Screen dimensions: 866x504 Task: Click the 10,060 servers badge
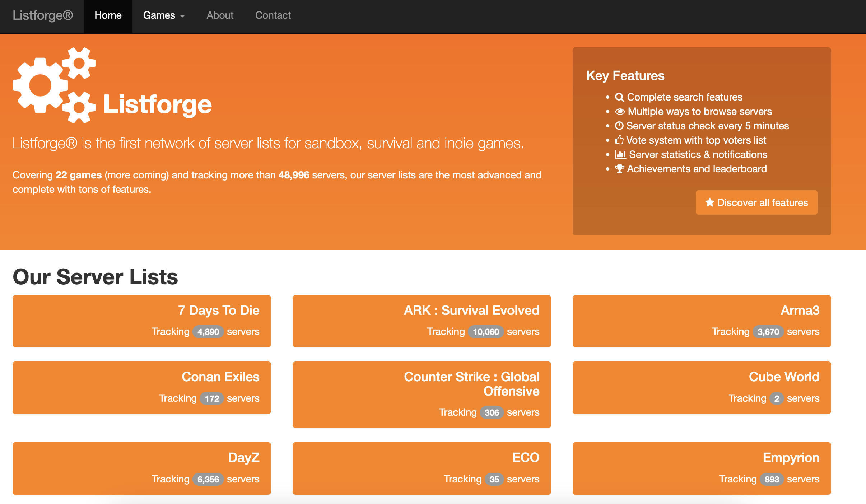[x=486, y=332]
